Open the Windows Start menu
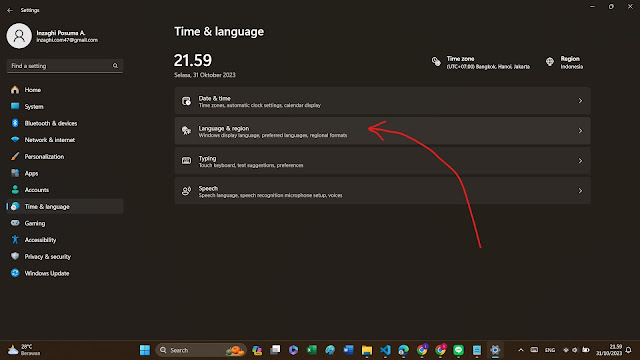This screenshot has width=640, height=360. [x=145, y=350]
